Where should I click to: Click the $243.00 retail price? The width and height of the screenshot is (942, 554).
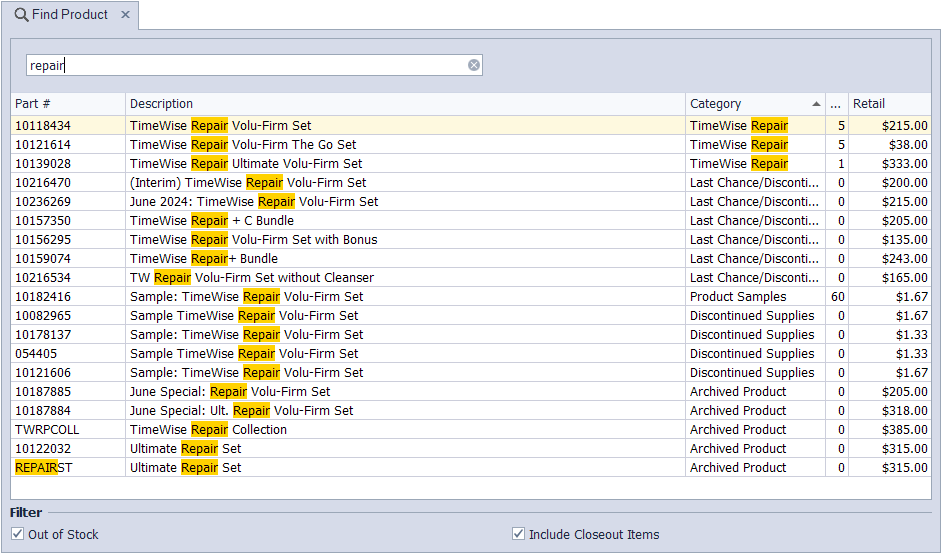905,259
